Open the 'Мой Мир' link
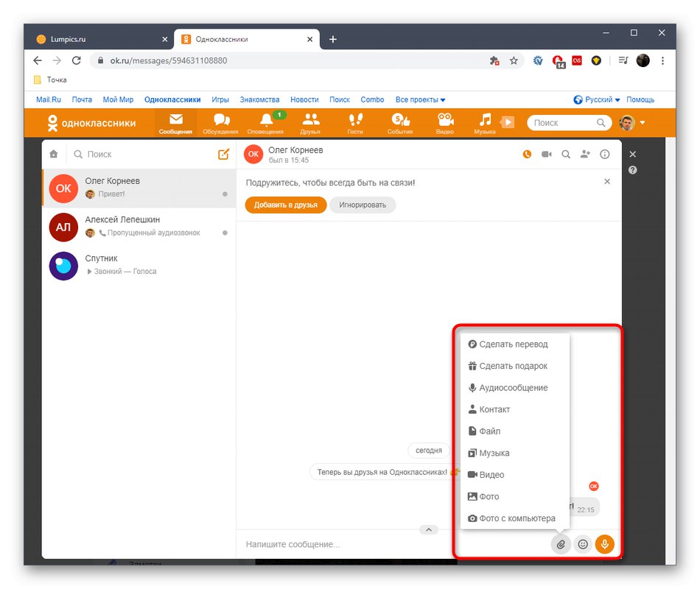The width and height of the screenshot is (700, 589). coord(118,99)
